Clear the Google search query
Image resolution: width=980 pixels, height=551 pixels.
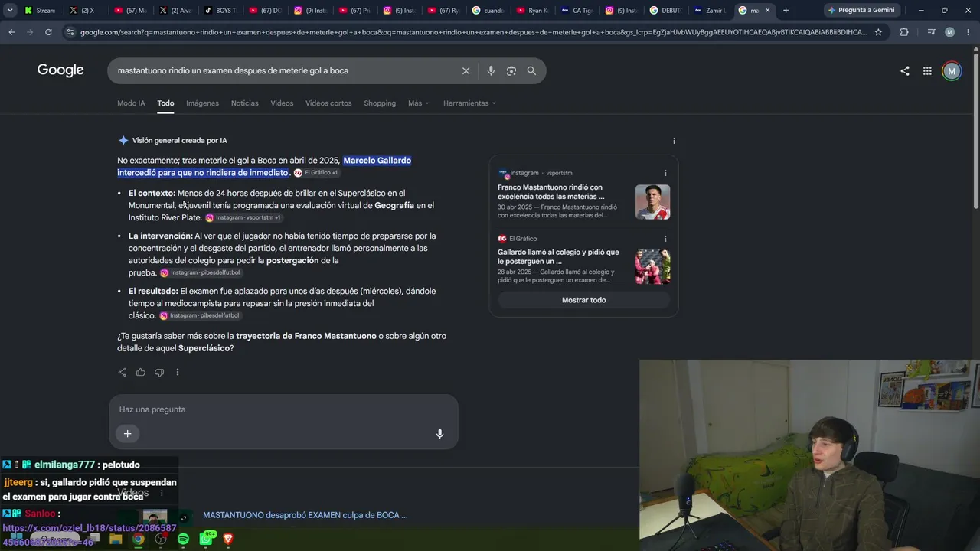tap(465, 70)
